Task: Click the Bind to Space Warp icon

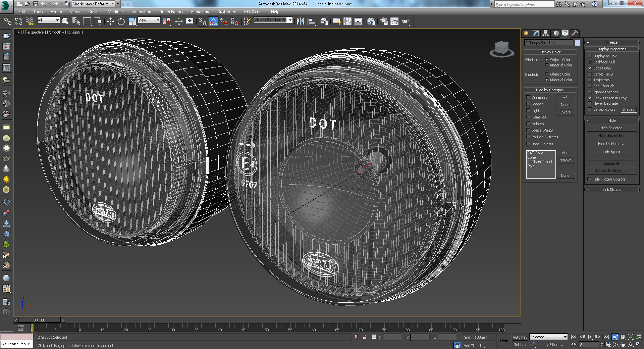Action: (x=30, y=21)
